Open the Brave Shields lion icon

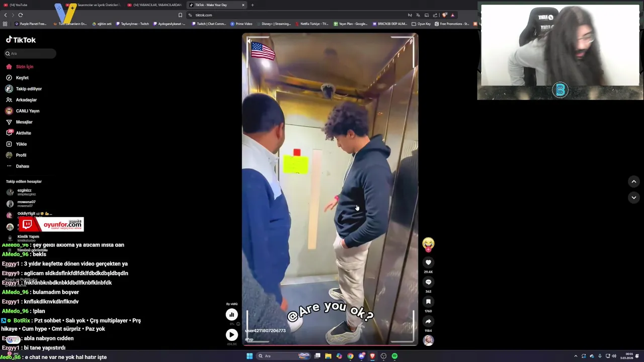(x=444, y=15)
